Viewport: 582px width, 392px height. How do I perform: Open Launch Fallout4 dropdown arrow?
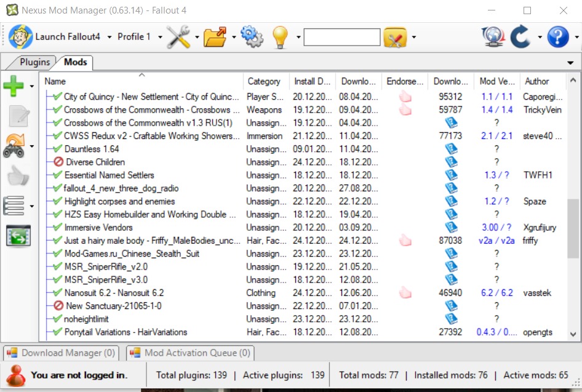click(109, 37)
